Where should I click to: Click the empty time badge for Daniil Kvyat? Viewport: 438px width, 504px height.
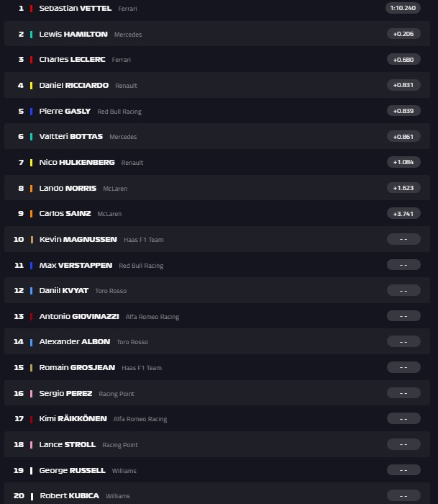403,291
